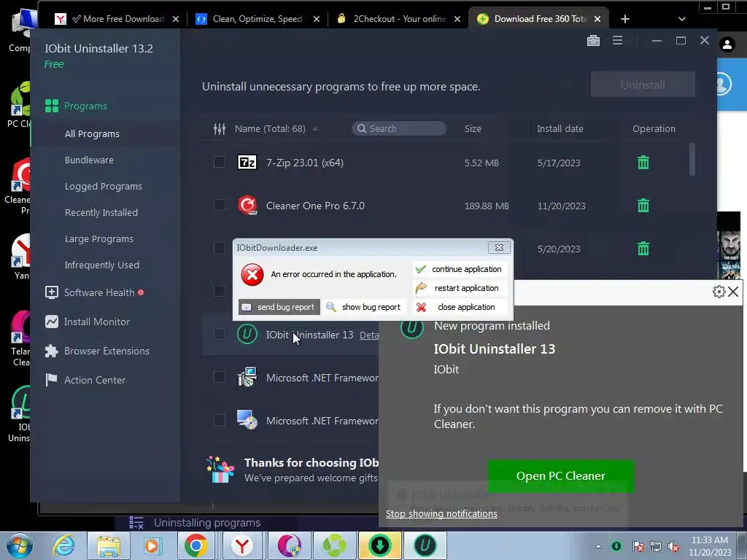This screenshot has height=560, width=747.
Task: Open list filter settings icon beside Name column
Action: (x=219, y=128)
